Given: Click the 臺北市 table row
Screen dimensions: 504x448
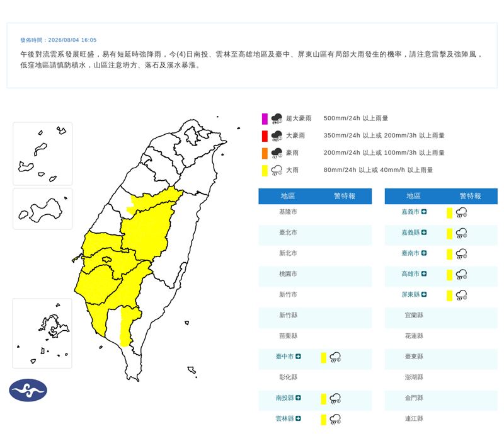Looking at the screenshot, I should click(x=315, y=235).
